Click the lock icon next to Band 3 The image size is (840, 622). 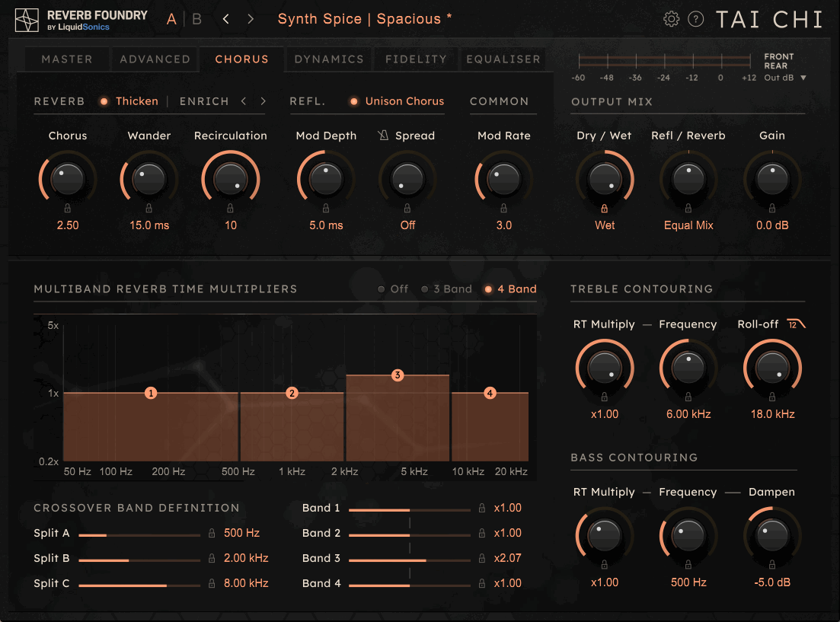[481, 558]
